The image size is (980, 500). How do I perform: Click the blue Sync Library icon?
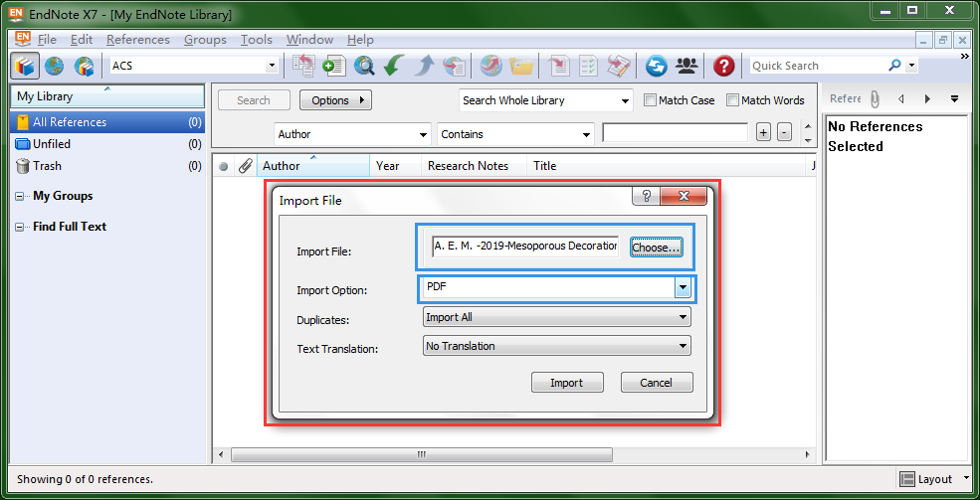coord(657,66)
